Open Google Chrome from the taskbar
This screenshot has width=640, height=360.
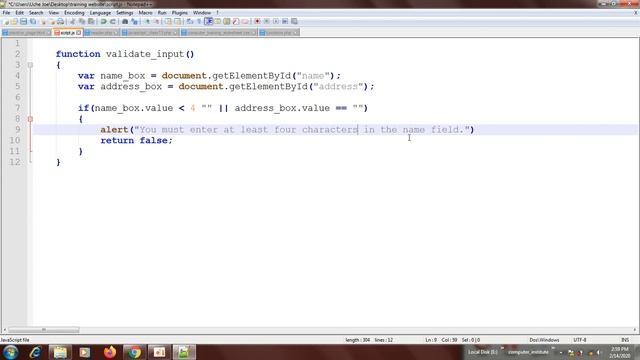pyautogui.click(x=134, y=352)
